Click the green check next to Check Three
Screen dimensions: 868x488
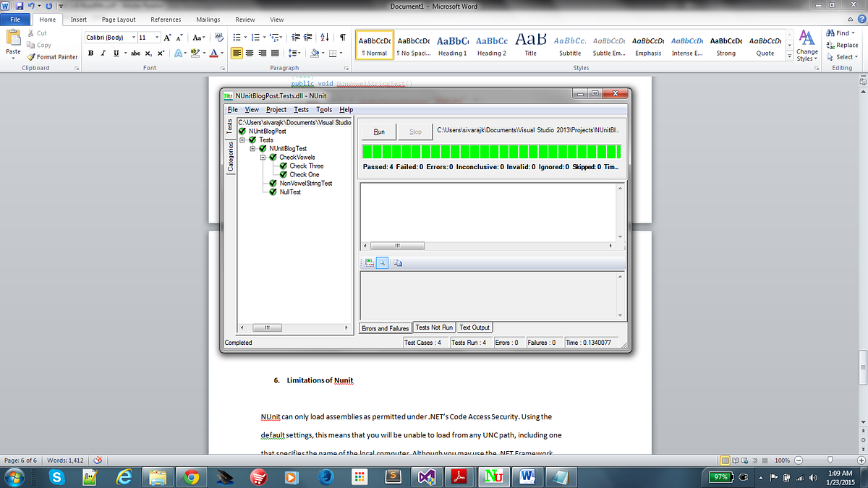click(x=284, y=166)
